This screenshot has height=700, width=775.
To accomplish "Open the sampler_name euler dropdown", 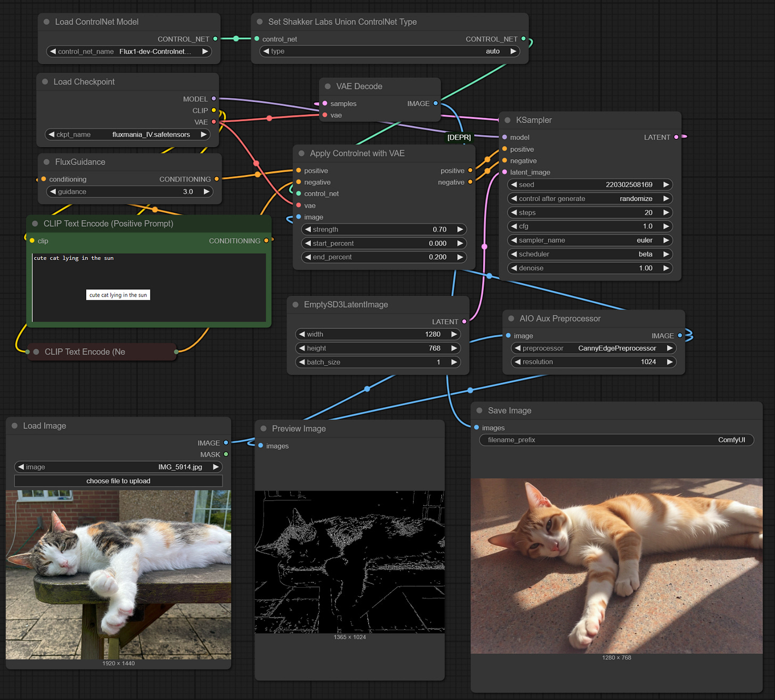I will 590,240.
